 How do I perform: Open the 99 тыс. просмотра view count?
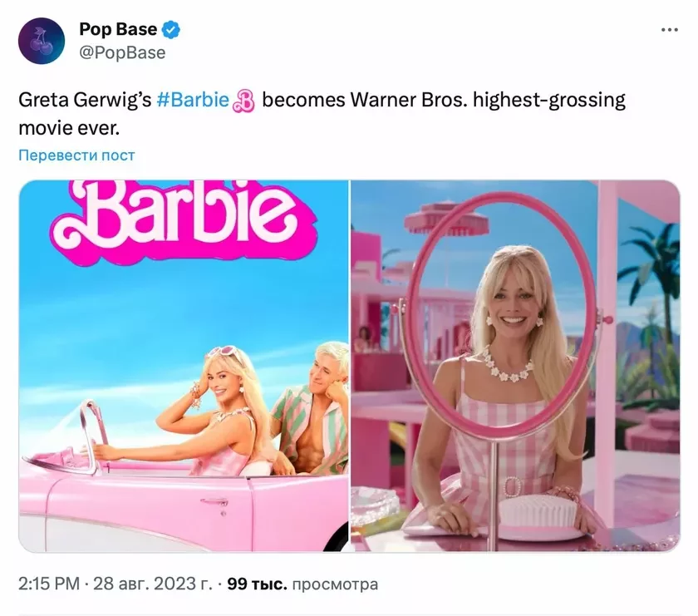click(x=302, y=584)
